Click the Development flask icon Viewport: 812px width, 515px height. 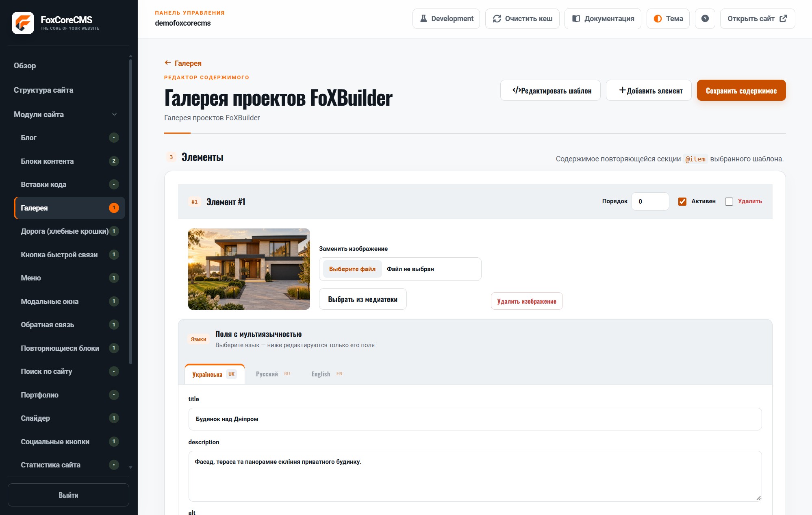click(423, 19)
